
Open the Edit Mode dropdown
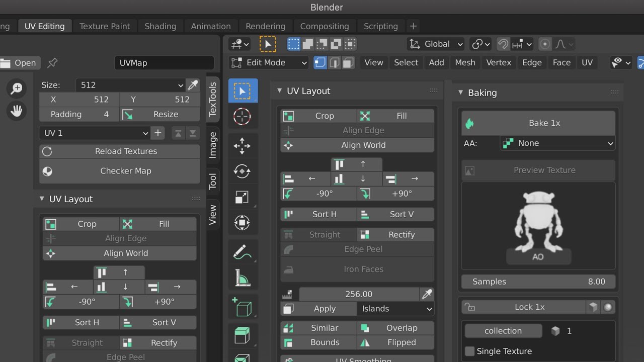tap(269, 62)
